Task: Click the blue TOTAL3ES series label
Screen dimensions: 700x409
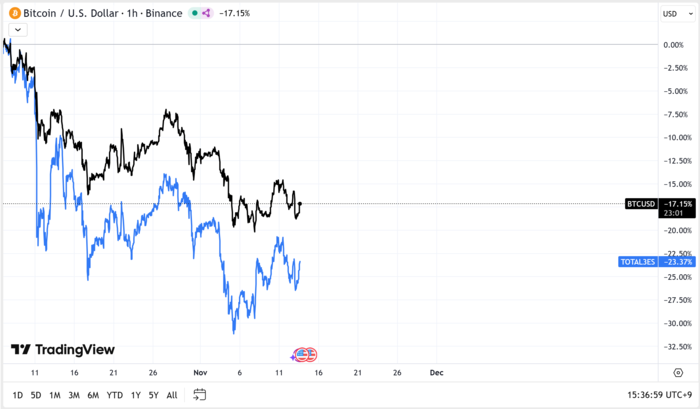Action: click(637, 262)
